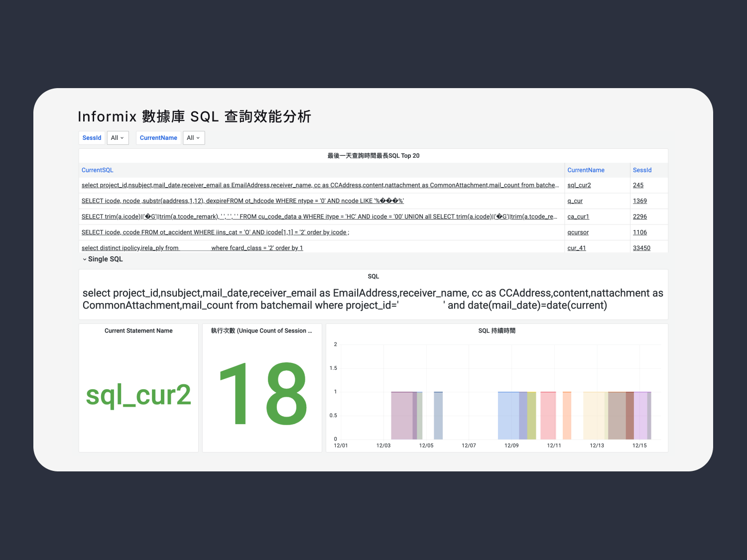Sort table by SessId column header
747x560 pixels.
(x=642, y=170)
